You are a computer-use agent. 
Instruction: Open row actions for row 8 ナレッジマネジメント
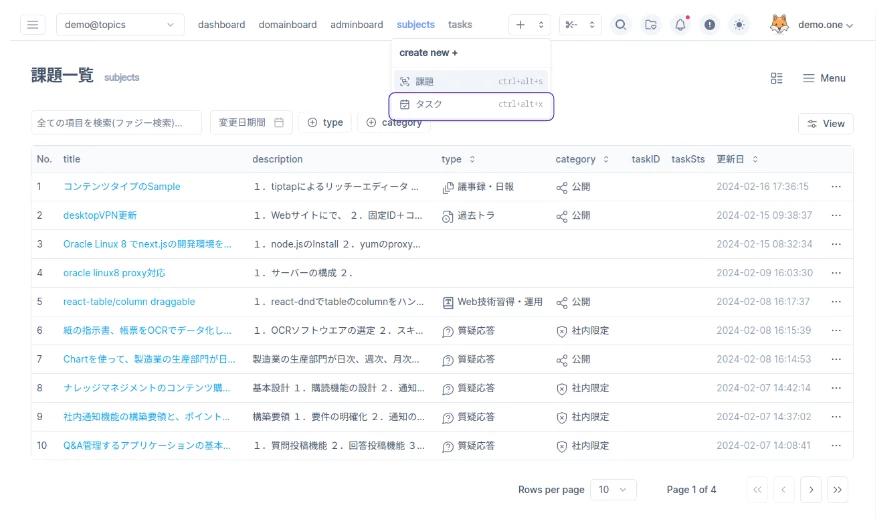coord(836,388)
